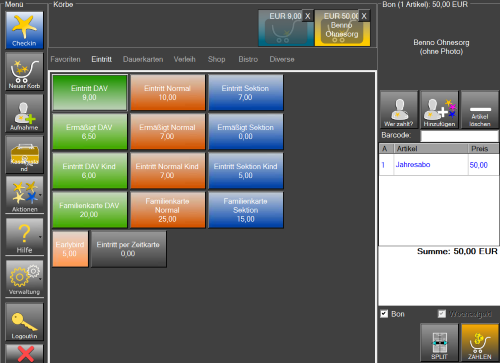The width and height of the screenshot is (500, 363).
Task: Click the ZAHLEN pay icon
Action: click(x=480, y=342)
